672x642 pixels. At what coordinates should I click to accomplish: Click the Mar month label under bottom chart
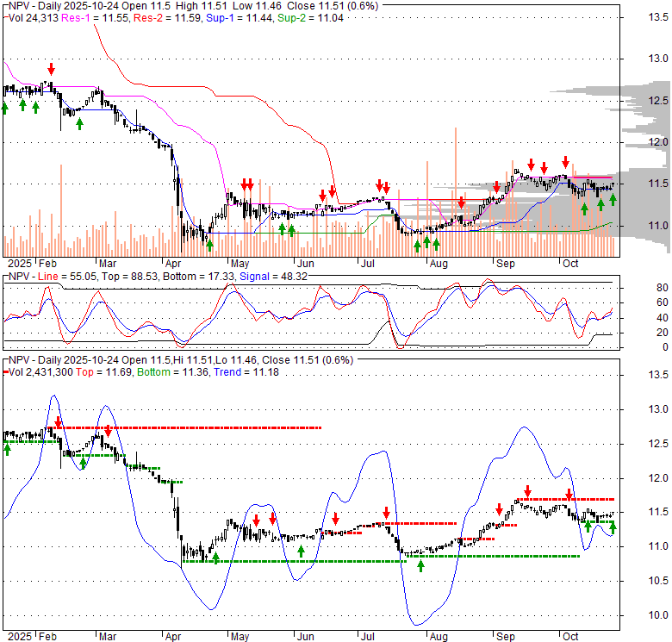tap(108, 637)
